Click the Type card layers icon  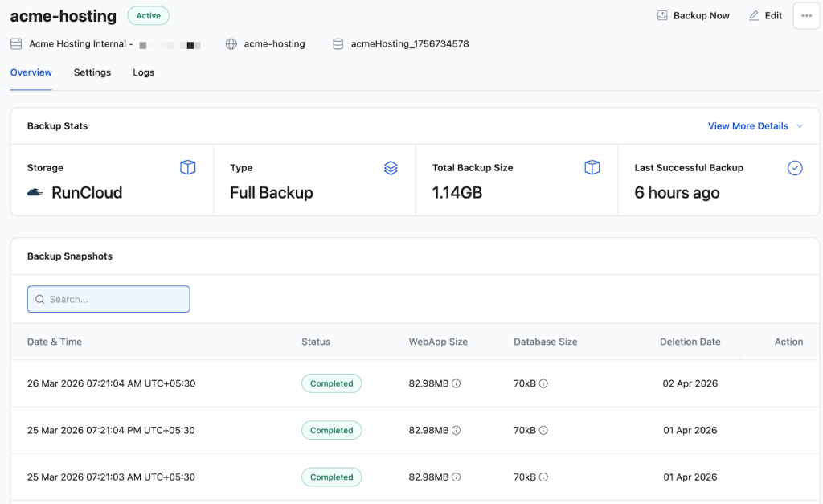click(391, 168)
